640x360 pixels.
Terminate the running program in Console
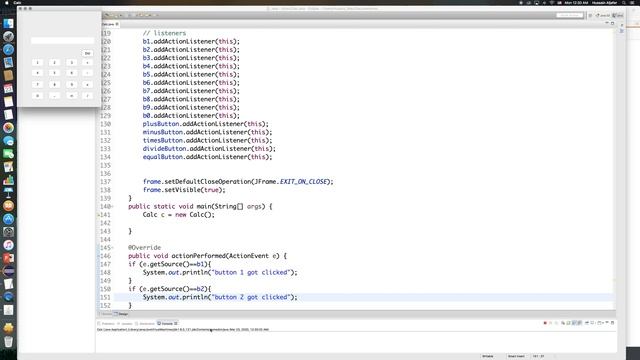click(545, 323)
